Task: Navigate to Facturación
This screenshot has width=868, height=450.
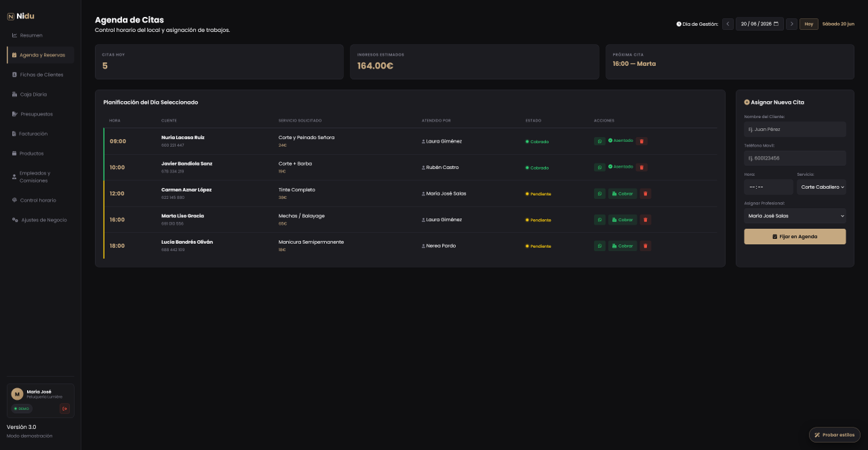Action: click(41, 134)
